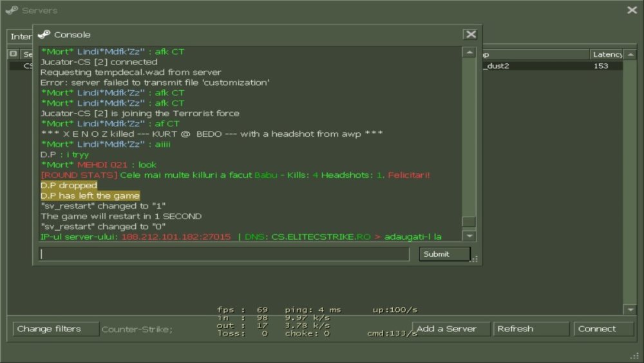This screenshot has height=363, width=644.
Task: Click 'The game will restart in 1 SECOND'
Action: pos(121,216)
